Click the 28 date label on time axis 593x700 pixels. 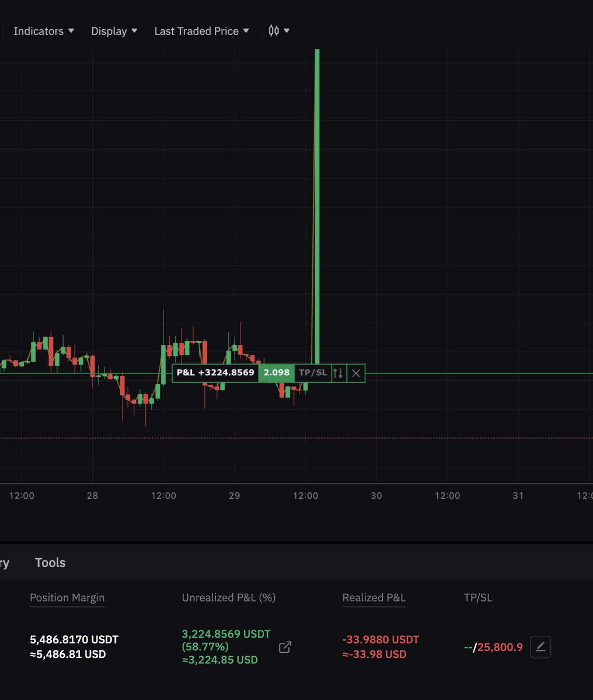click(92, 496)
